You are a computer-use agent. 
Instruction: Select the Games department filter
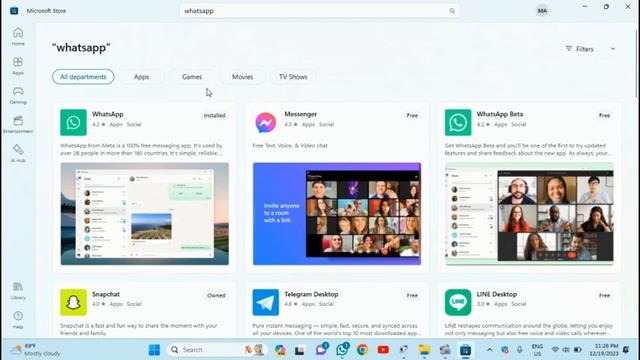[192, 77]
